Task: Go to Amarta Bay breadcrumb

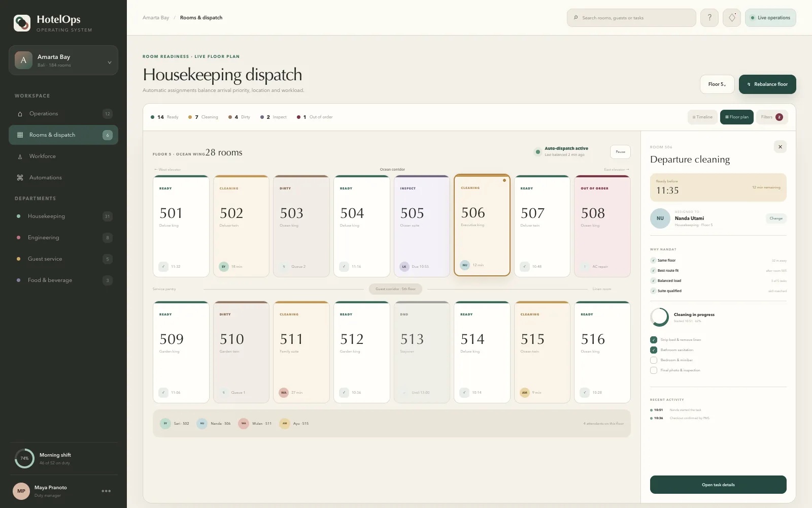Action: [x=156, y=18]
